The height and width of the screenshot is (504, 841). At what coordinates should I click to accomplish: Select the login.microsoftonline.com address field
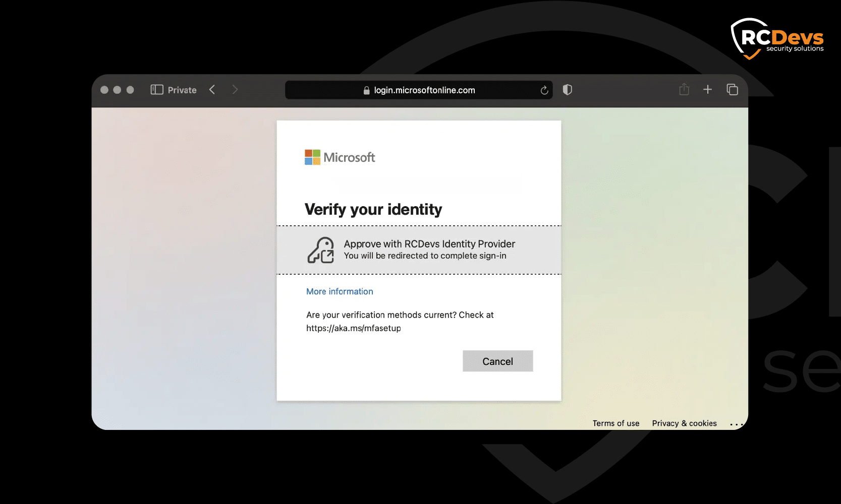point(419,90)
